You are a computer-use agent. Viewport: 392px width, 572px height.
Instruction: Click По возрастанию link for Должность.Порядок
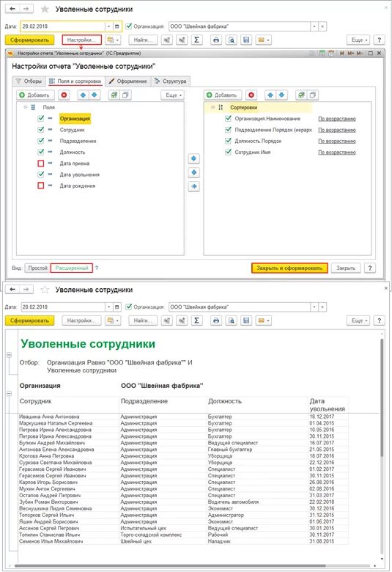click(x=337, y=141)
